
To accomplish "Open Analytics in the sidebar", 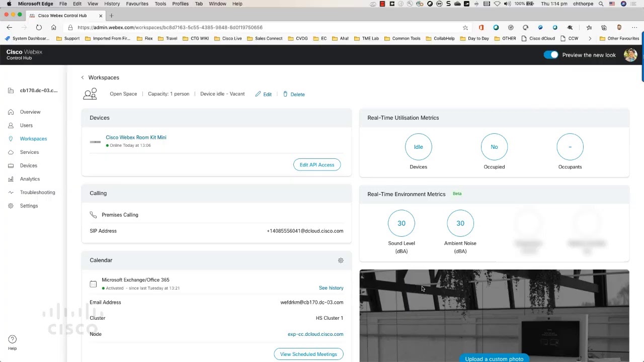I will click(x=30, y=179).
